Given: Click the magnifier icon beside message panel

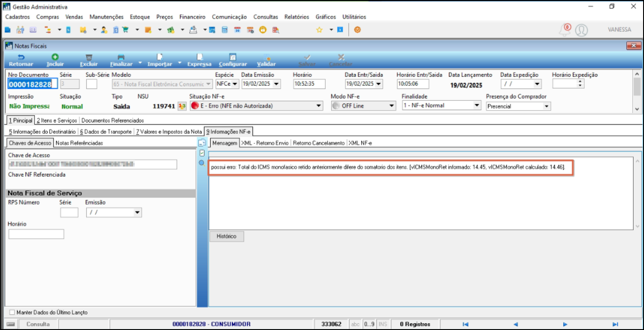Looking at the screenshot, I should coord(201,162).
